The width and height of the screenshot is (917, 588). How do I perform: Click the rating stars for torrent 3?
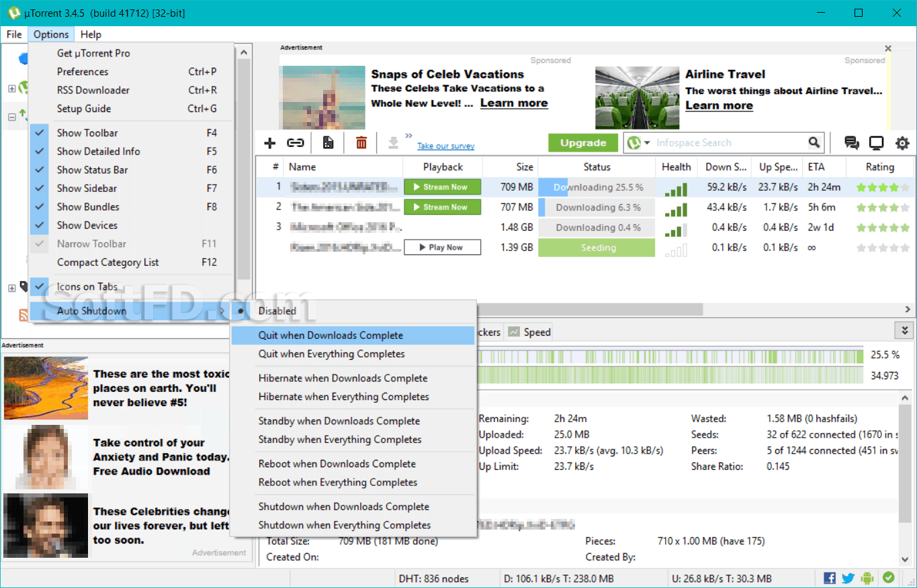coord(883,228)
